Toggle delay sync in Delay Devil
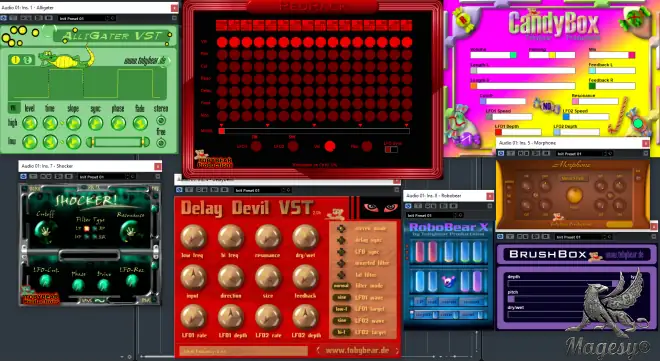The height and width of the screenshot is (361, 660). [341, 240]
